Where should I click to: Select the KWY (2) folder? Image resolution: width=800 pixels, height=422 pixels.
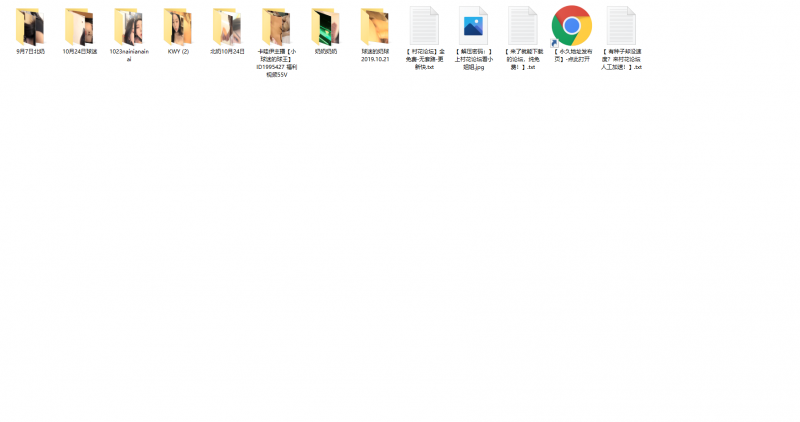click(x=178, y=26)
